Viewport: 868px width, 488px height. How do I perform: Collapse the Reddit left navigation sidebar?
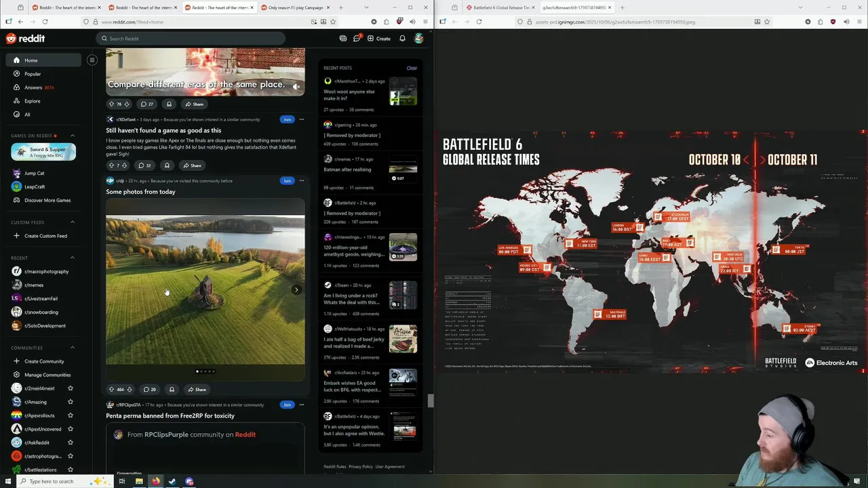tap(92, 60)
